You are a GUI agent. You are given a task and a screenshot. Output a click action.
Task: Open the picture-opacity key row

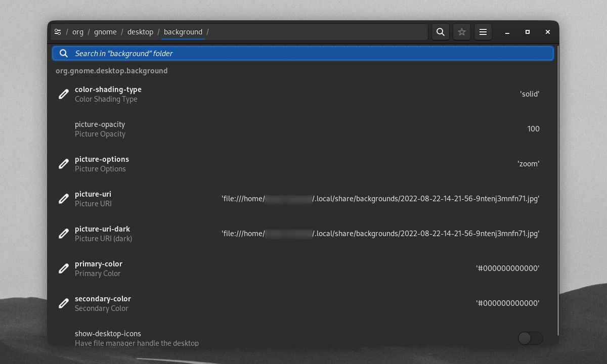302,129
